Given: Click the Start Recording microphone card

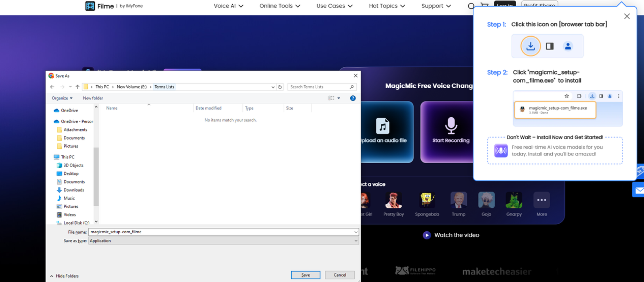Looking at the screenshot, I should click(447, 132).
